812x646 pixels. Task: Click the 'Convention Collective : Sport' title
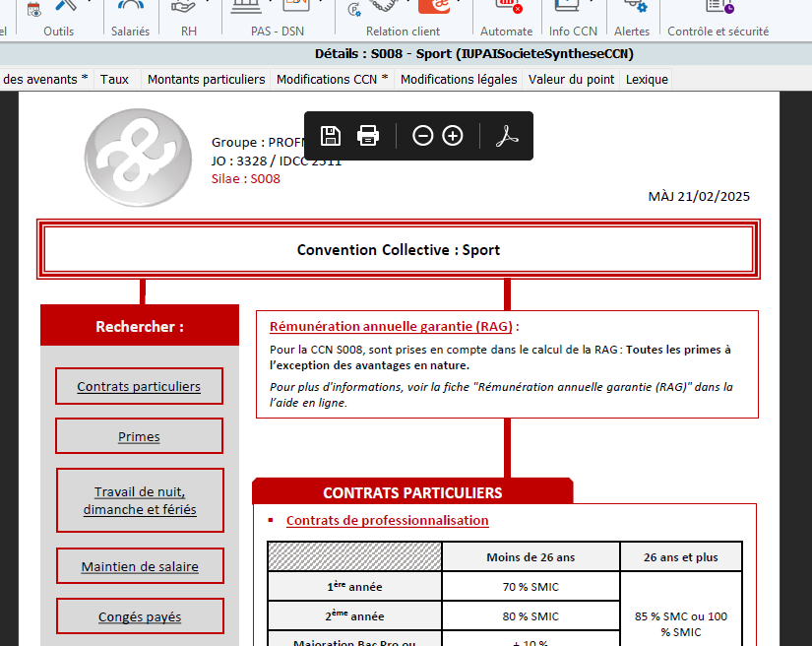click(x=399, y=250)
